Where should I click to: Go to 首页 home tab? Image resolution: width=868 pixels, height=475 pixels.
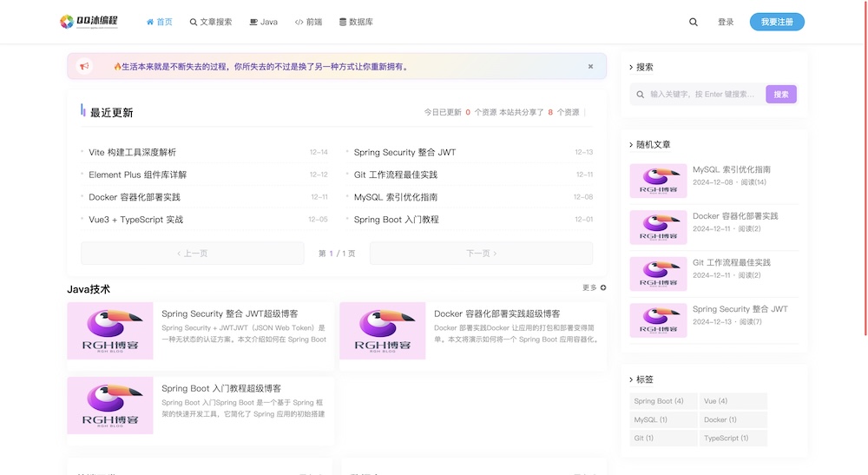pyautogui.click(x=160, y=23)
